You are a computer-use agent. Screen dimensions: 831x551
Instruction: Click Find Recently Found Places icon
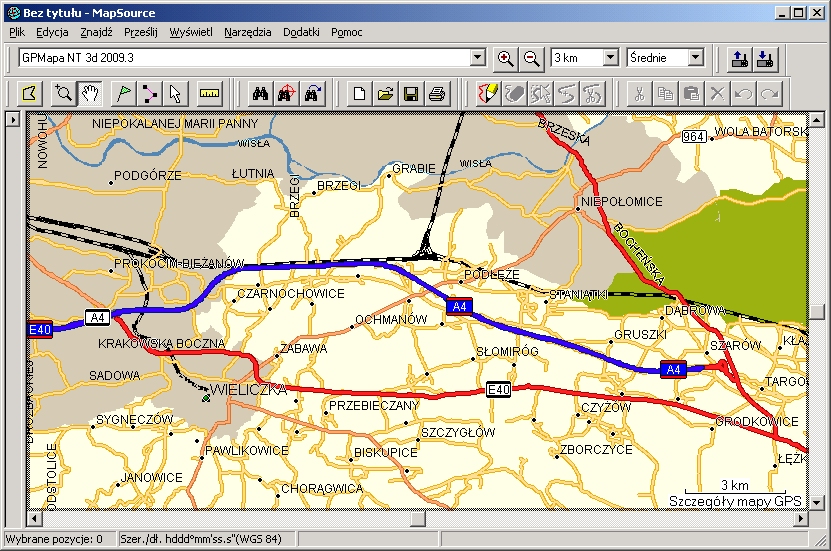click(312, 94)
